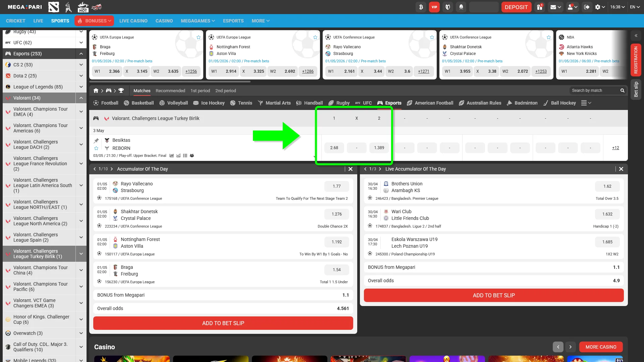Open the HOT games icon in header
The width and height of the screenshot is (644, 362).
(x=83, y=7)
